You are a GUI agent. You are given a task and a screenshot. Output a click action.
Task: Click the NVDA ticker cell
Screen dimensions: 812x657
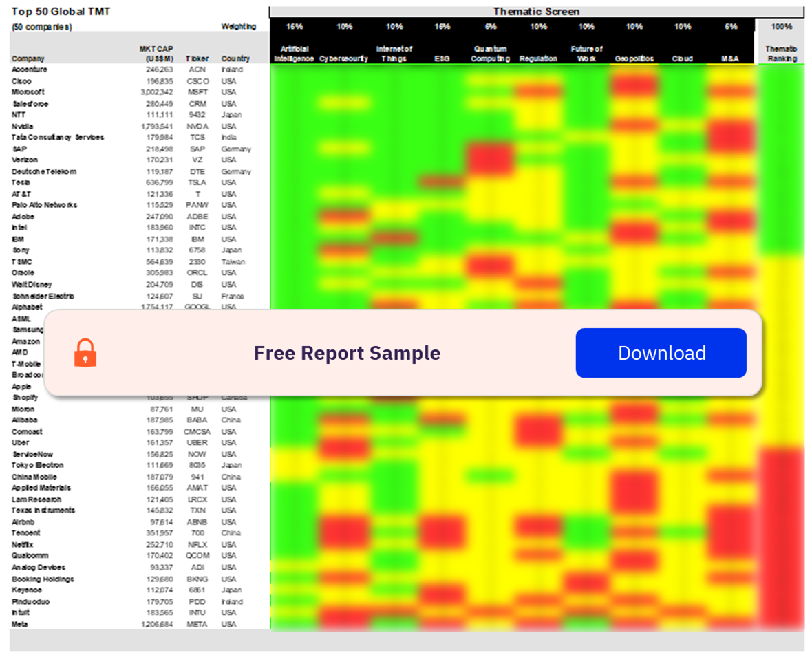coord(197,127)
